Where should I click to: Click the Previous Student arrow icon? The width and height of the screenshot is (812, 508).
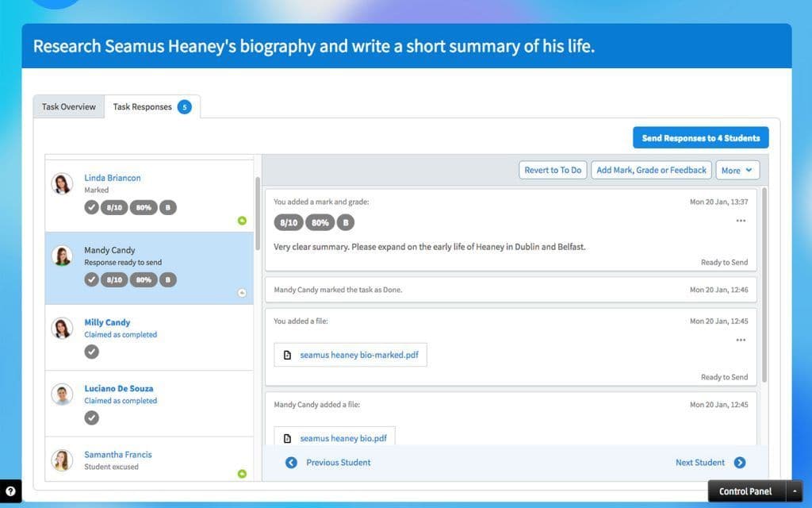(x=291, y=462)
